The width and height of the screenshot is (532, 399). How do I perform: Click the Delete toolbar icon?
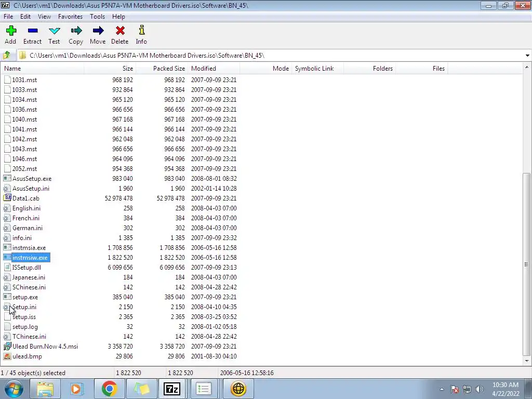(x=120, y=31)
